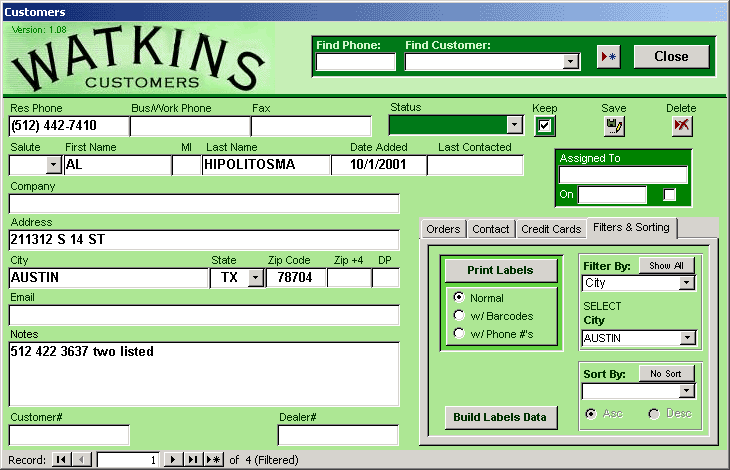Click the Assigned On date field
Viewport: 730px width, 470px height.
(612, 195)
